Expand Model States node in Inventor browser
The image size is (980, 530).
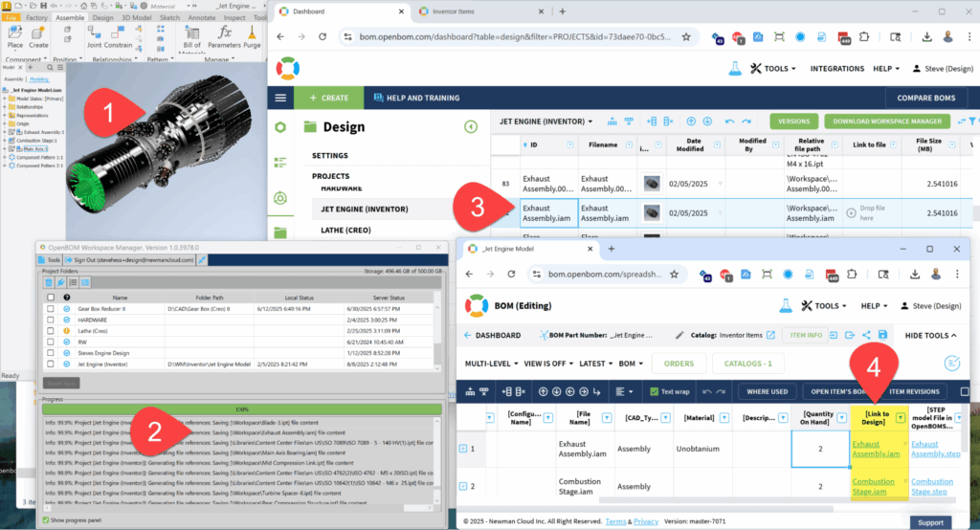[5, 99]
